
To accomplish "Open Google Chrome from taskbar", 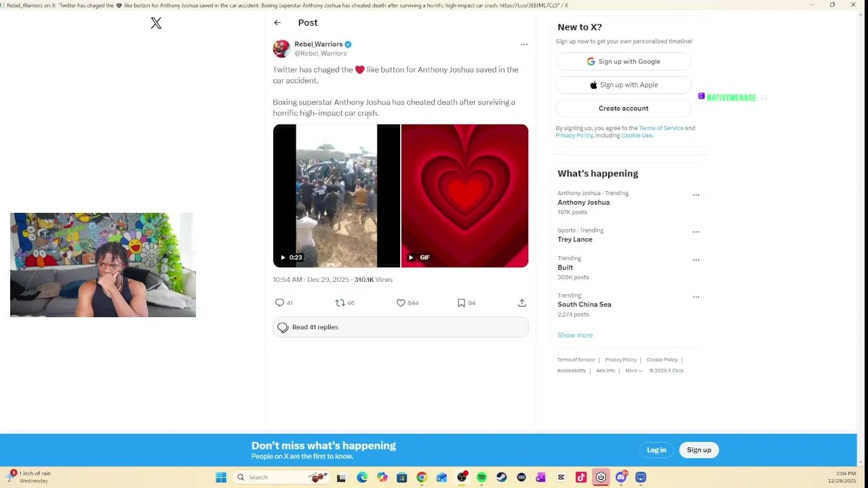I will tap(422, 477).
